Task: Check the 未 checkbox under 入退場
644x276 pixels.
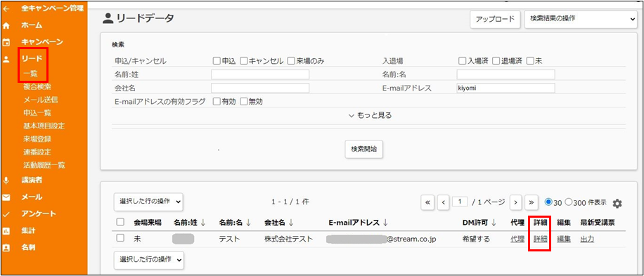Action: pos(530,61)
